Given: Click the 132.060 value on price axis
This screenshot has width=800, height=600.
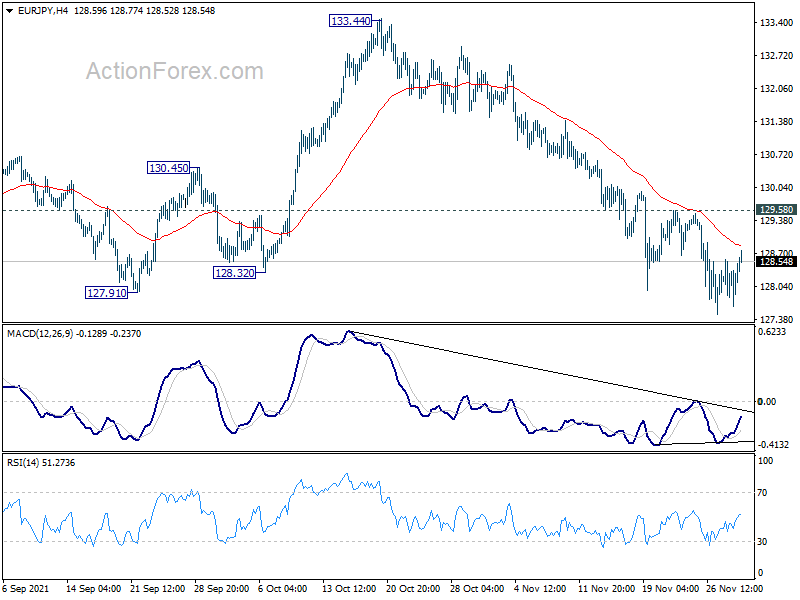Looking at the screenshot, I should 776,89.
